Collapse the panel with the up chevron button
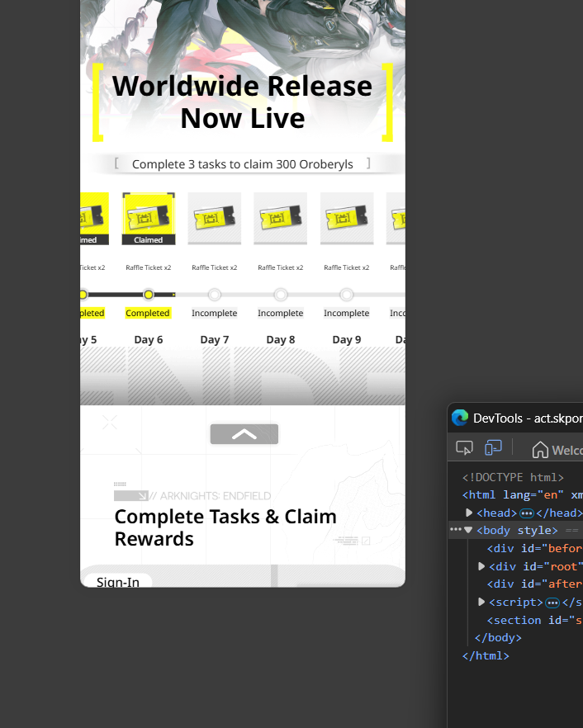This screenshot has height=728, width=583. coord(244,434)
